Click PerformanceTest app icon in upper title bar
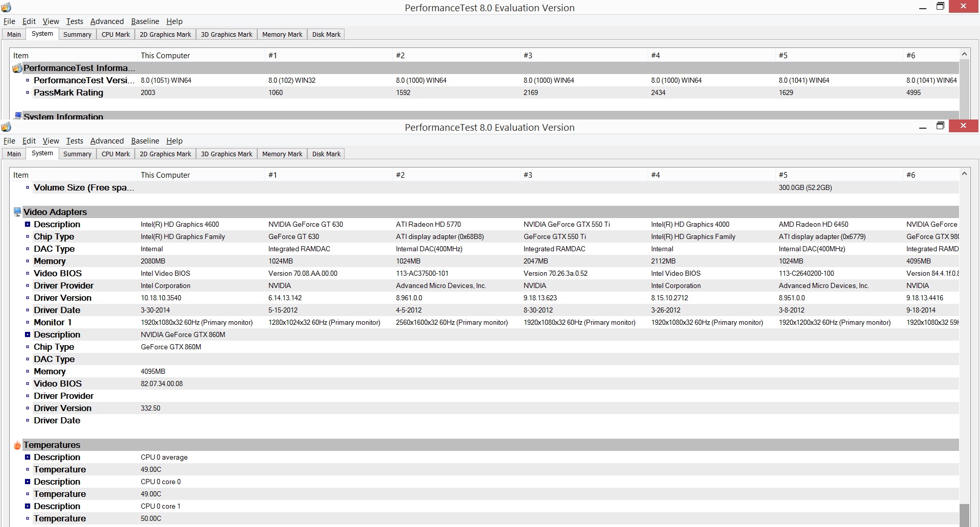 6,8
